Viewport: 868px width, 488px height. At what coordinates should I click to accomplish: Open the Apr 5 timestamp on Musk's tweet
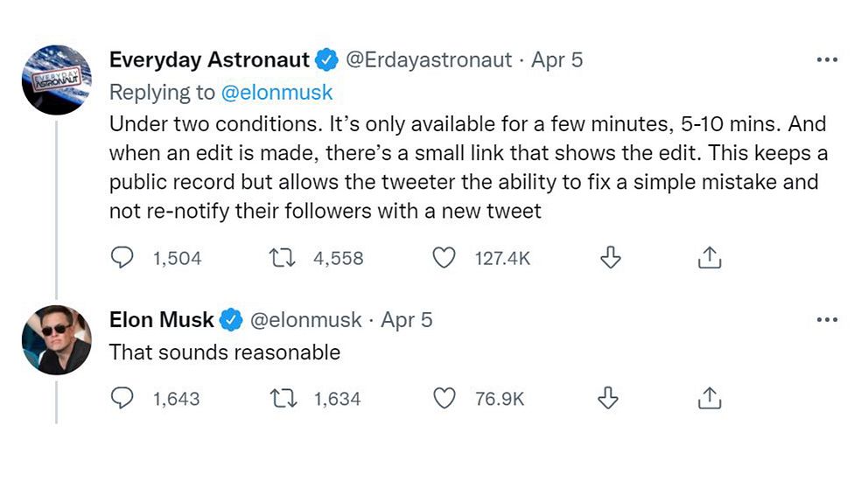tap(407, 320)
